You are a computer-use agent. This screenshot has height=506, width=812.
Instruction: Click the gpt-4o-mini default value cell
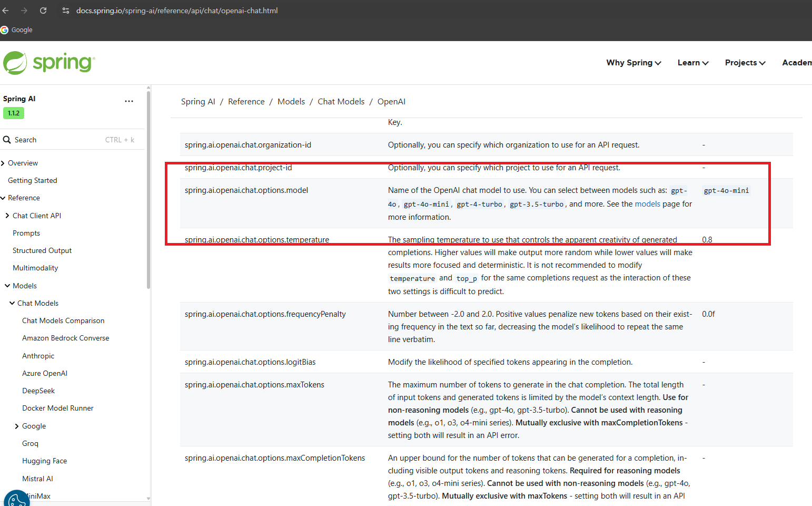coord(726,191)
